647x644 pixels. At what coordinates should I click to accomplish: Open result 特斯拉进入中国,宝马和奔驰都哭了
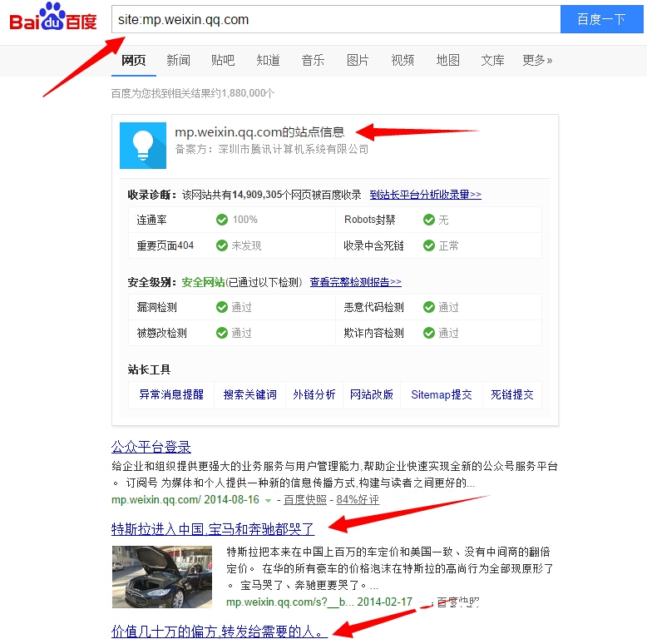(x=213, y=529)
